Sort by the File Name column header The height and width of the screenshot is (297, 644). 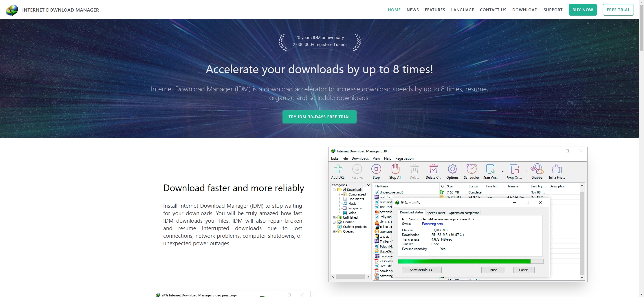406,186
